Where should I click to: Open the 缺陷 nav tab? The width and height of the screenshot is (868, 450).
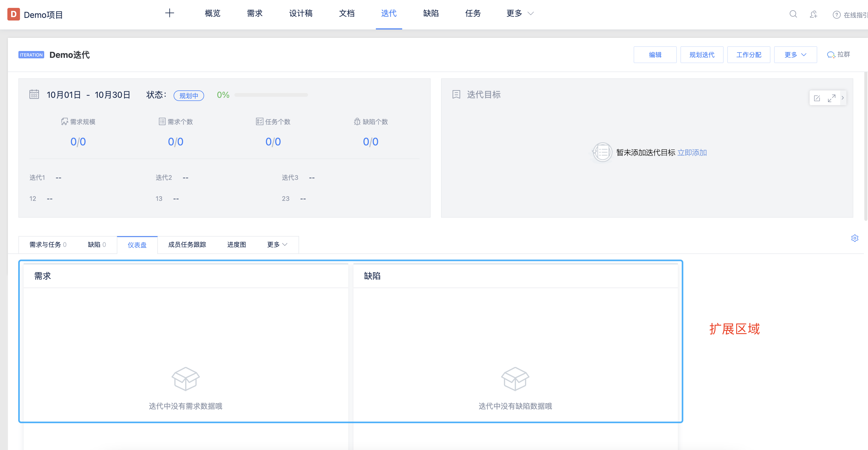(431, 13)
